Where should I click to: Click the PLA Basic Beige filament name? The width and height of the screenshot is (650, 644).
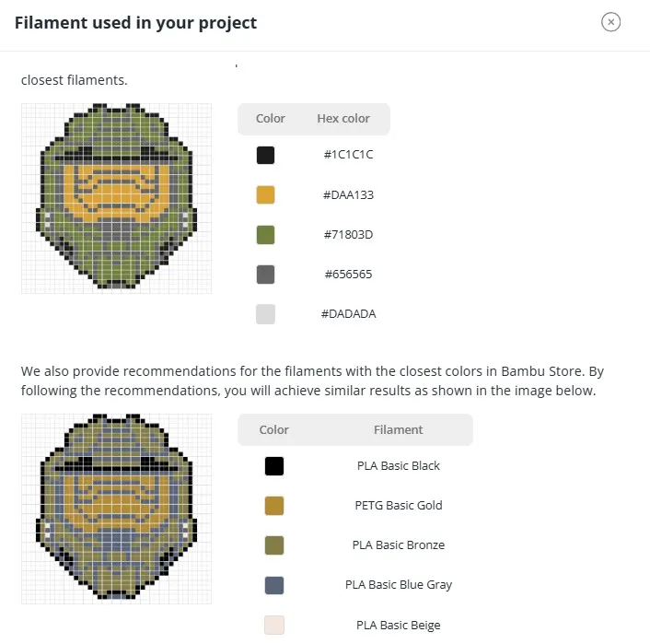[399, 625]
